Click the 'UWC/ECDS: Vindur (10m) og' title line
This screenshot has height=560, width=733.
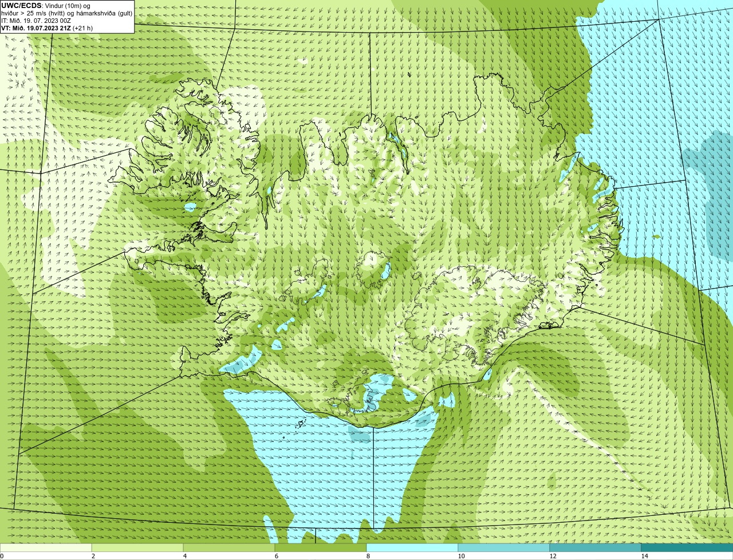click(46, 5)
